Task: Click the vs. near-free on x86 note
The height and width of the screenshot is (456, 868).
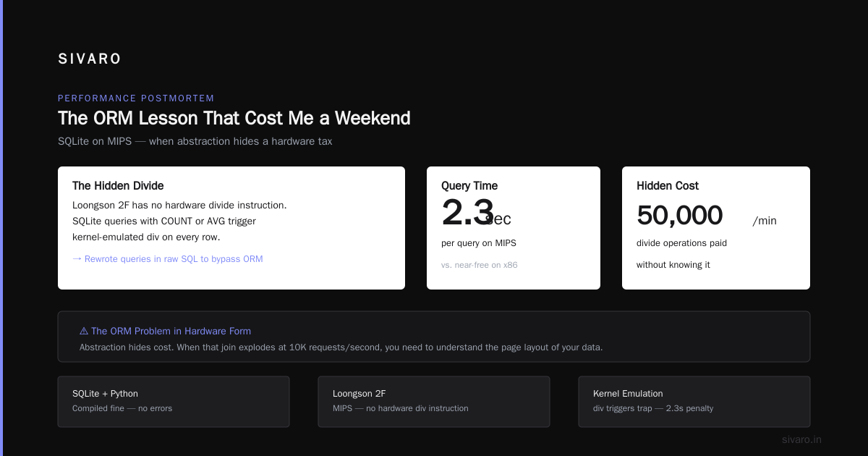Action: point(480,265)
